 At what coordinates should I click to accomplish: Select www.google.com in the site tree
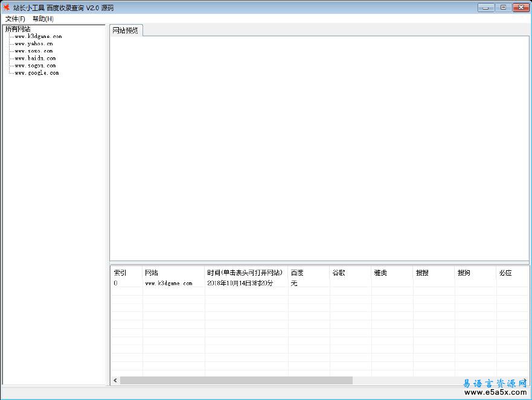click(37, 73)
